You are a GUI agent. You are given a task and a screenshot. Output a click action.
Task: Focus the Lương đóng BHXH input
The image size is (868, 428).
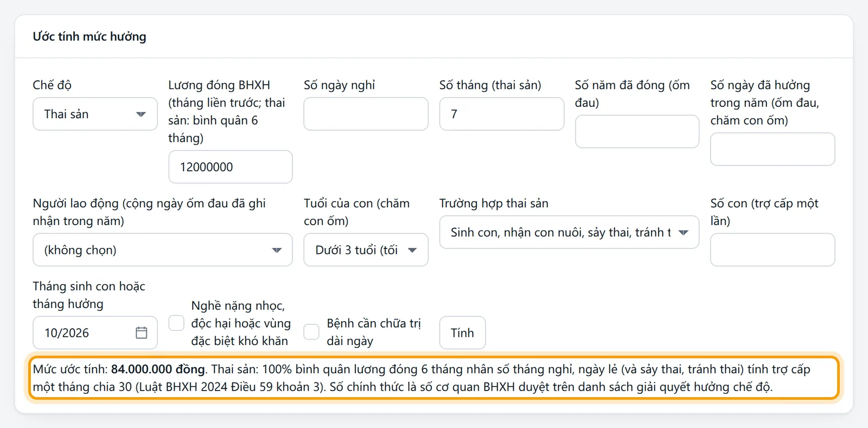pos(231,167)
